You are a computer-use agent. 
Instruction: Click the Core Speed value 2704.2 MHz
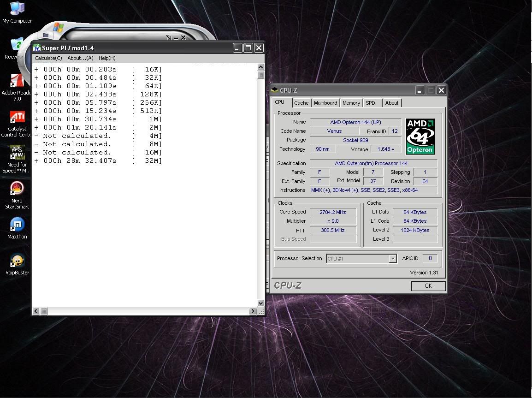(333, 212)
